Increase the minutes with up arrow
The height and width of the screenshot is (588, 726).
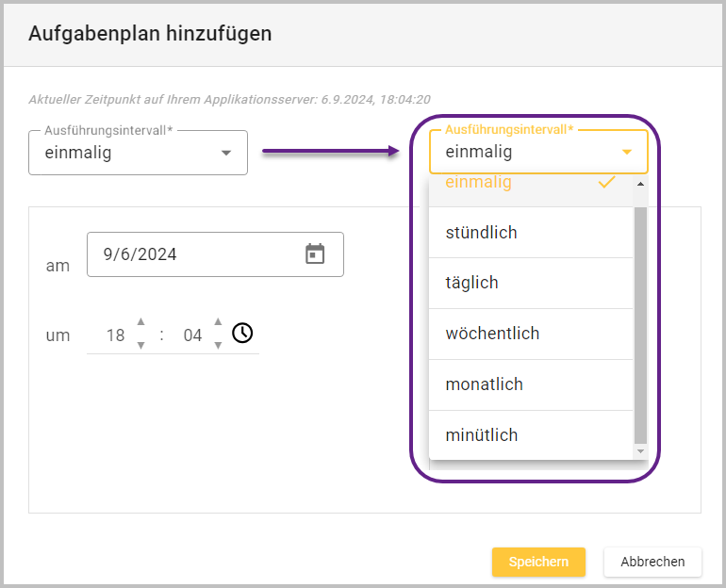click(x=218, y=322)
